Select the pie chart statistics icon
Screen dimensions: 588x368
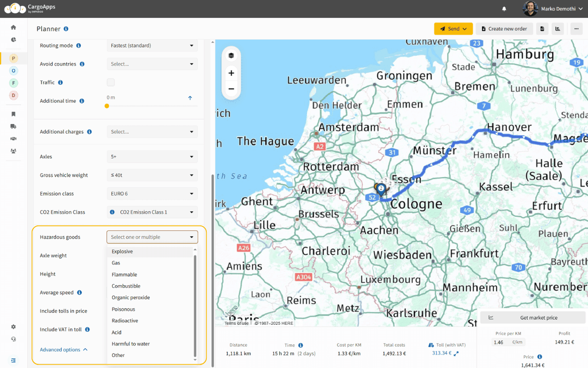tap(13, 40)
